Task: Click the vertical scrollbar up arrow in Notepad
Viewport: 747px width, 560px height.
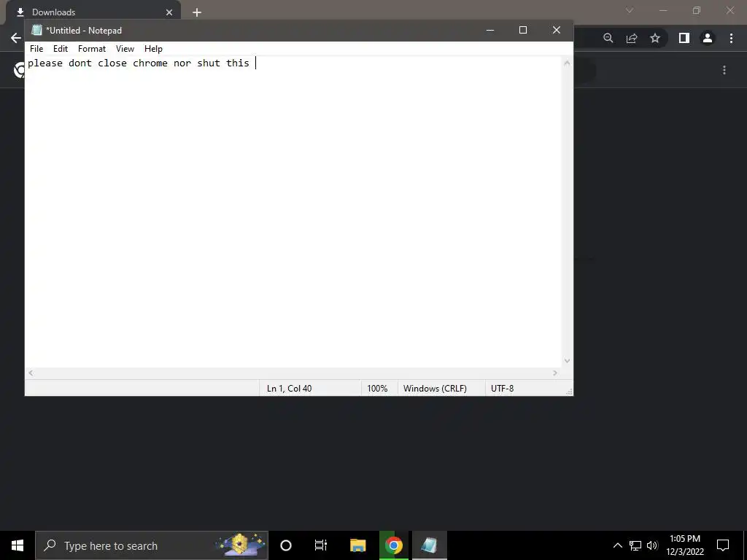Action: [x=567, y=63]
